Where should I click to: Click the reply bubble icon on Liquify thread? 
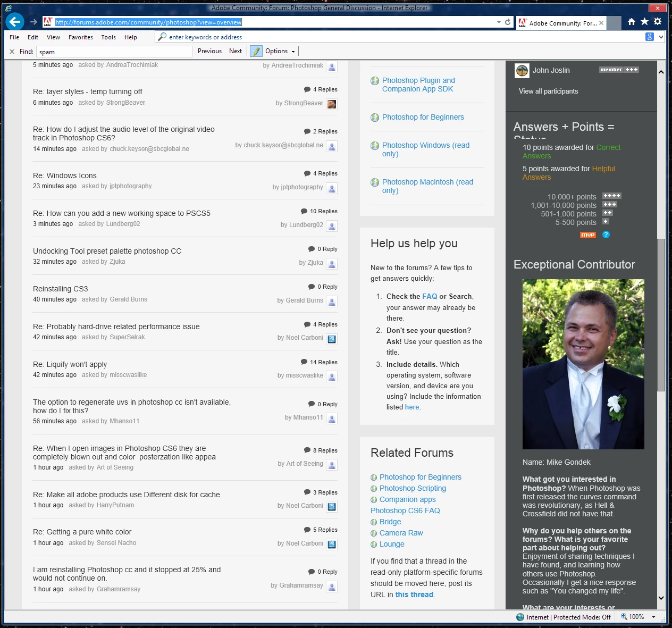click(304, 362)
